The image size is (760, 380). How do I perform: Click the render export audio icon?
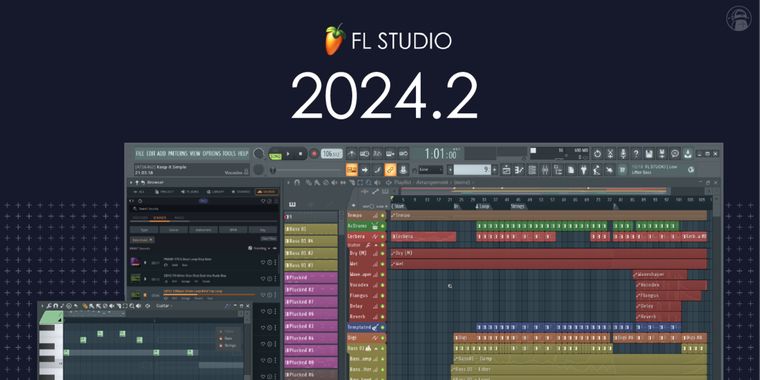pos(662,154)
